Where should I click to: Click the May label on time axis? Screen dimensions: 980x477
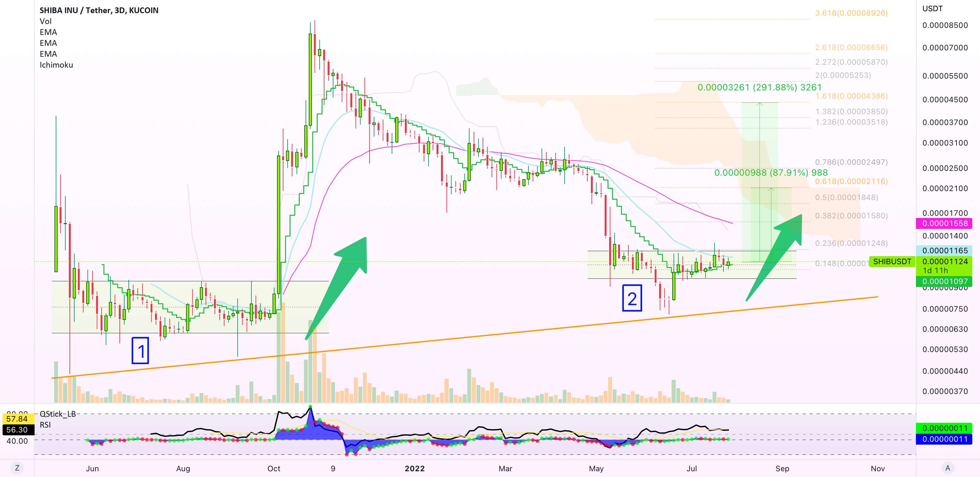tap(596, 468)
